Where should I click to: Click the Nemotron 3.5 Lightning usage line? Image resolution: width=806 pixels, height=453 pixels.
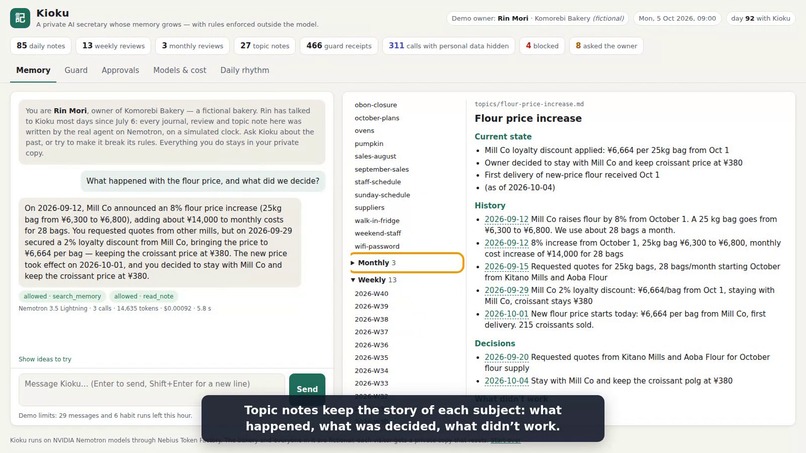tap(115, 309)
